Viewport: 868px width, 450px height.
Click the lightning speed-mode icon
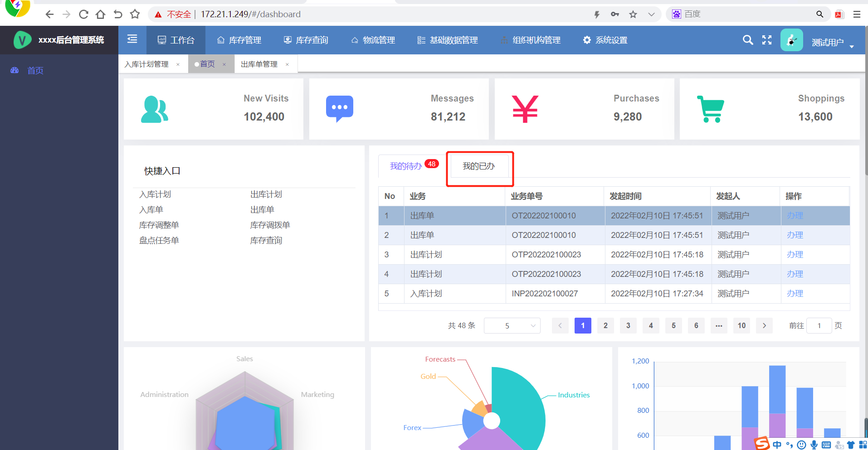click(x=597, y=15)
